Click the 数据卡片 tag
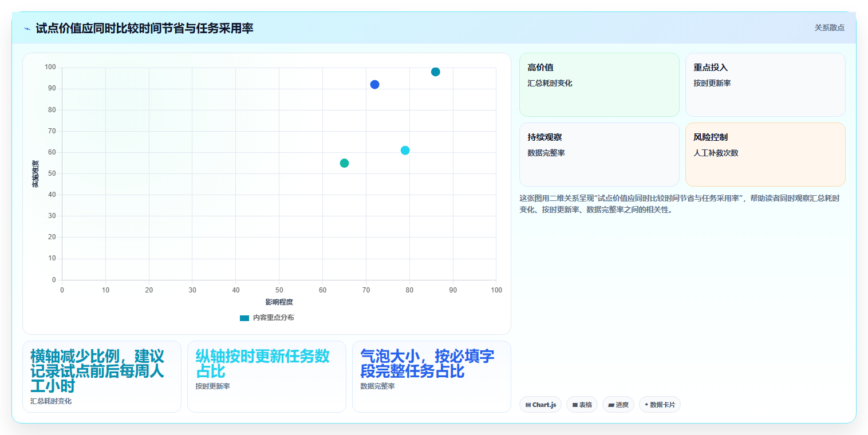The height and width of the screenshot is (435, 868). pyautogui.click(x=660, y=405)
